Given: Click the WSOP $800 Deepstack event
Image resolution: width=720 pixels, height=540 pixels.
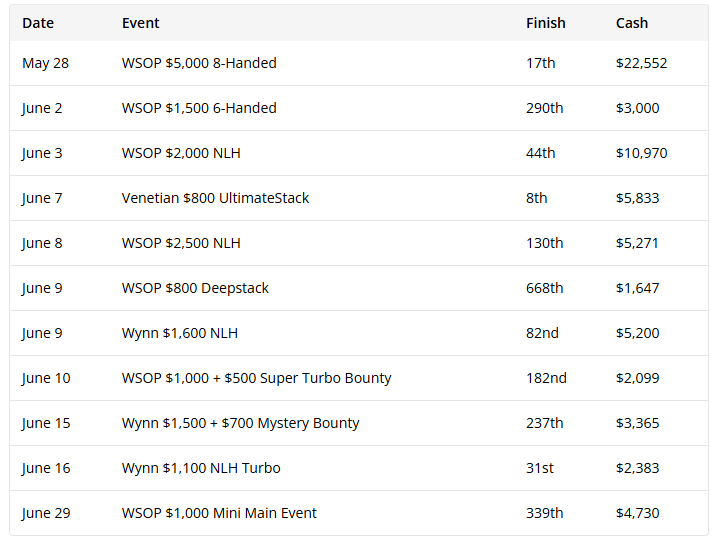Looking at the screenshot, I should (x=195, y=288).
